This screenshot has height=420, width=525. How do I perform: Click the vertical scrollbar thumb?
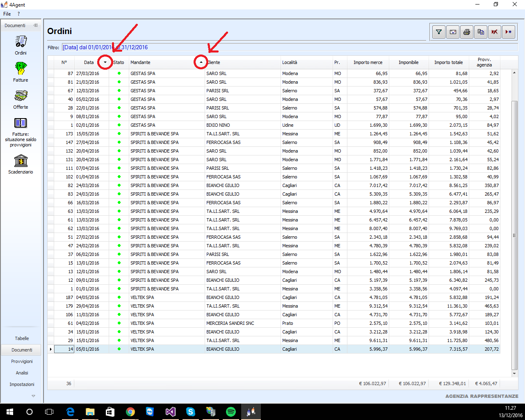point(514,235)
